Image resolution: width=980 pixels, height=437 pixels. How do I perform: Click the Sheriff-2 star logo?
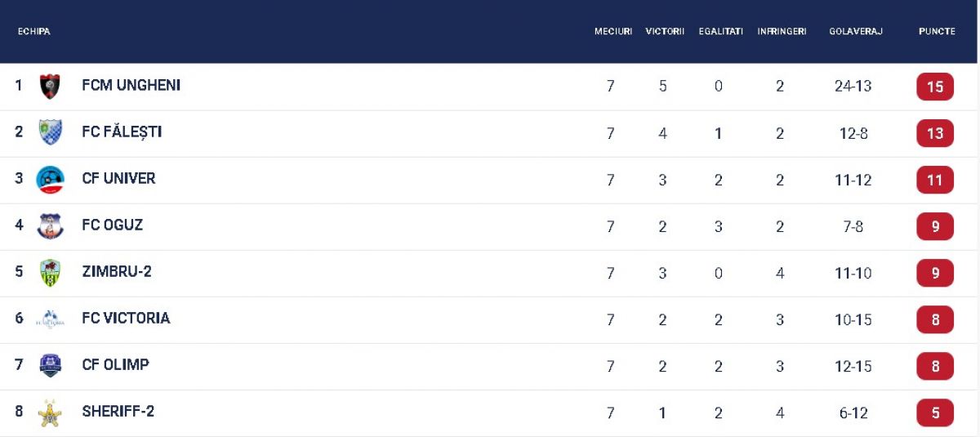tap(50, 412)
